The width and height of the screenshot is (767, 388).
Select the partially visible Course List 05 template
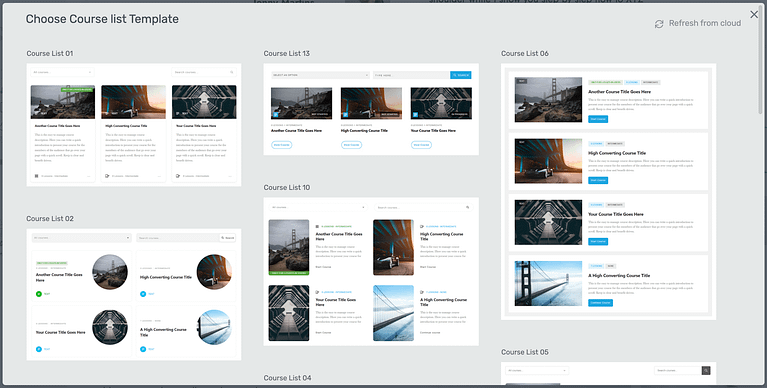609,373
